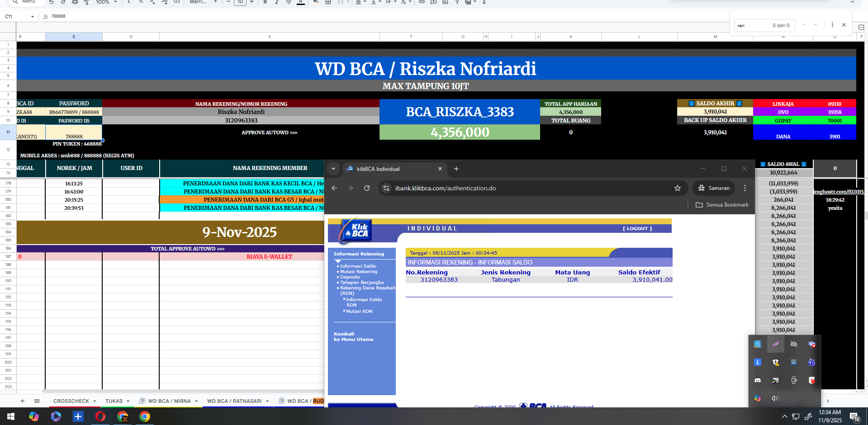Select the paint format tool

click(86, 2)
